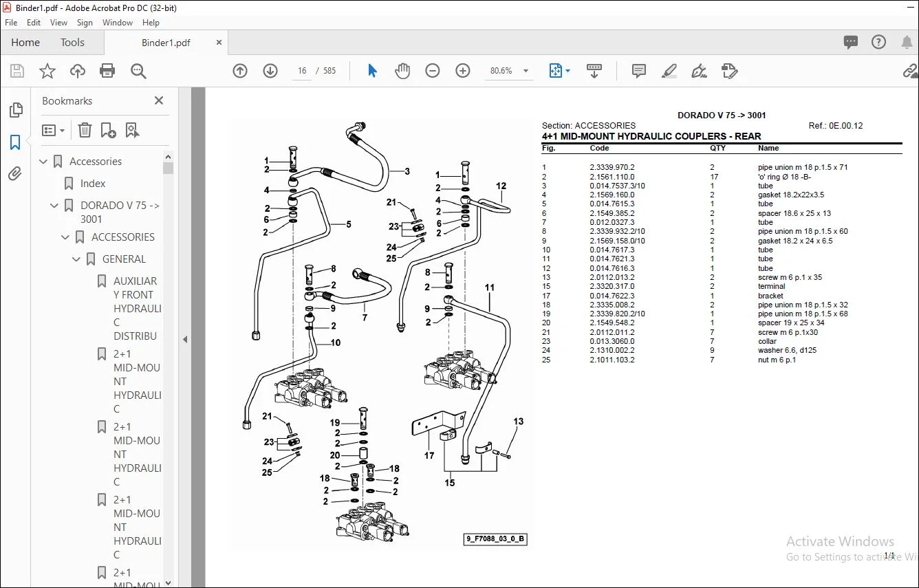Viewport: 919px width, 588px height.
Task: Upload the file to the cloud
Action: tap(78, 71)
